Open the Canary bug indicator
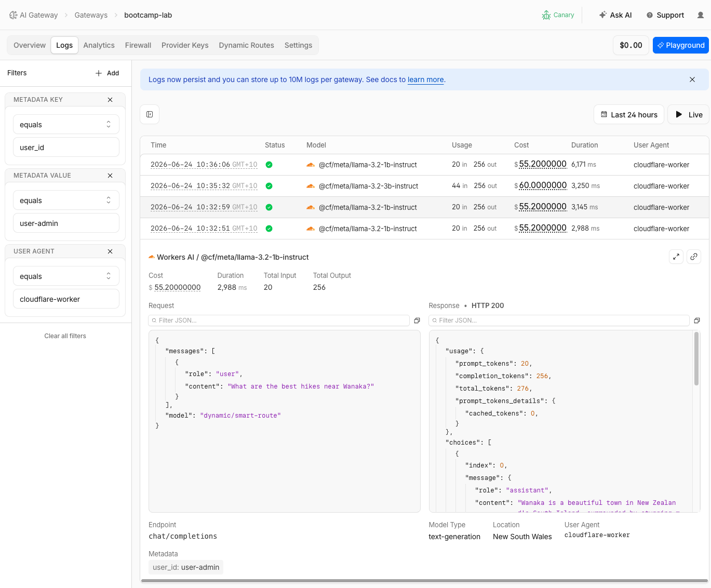Screen dimensions: 711x588 [x=558, y=15]
